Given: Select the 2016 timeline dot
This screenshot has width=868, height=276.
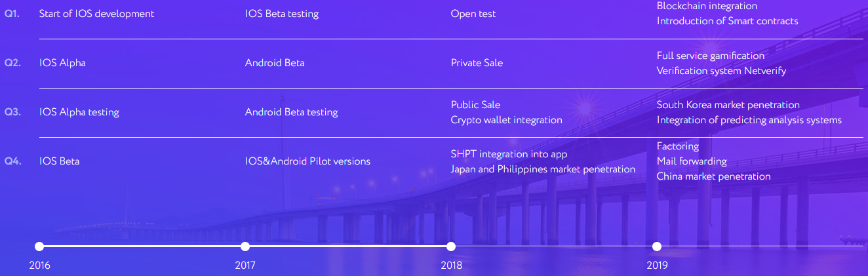Looking at the screenshot, I should click(39, 246).
